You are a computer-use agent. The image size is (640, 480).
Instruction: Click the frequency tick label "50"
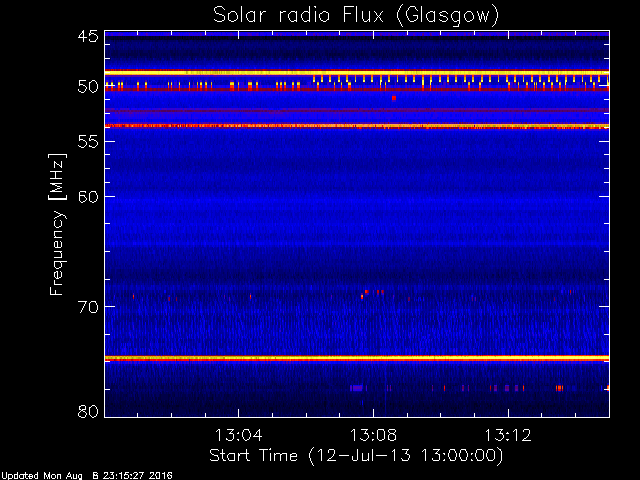pyautogui.click(x=88, y=87)
